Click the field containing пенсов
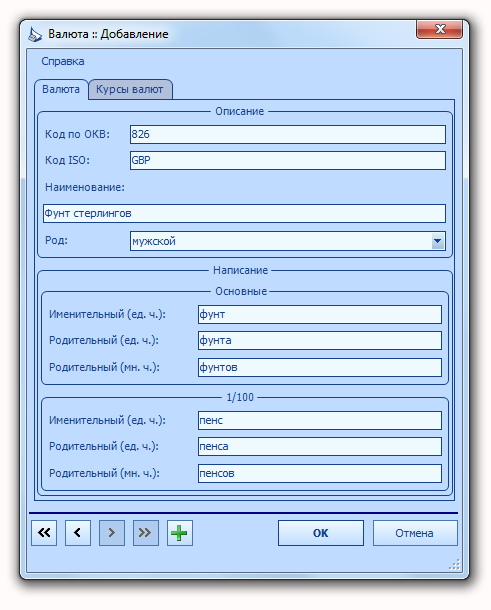 (320, 473)
